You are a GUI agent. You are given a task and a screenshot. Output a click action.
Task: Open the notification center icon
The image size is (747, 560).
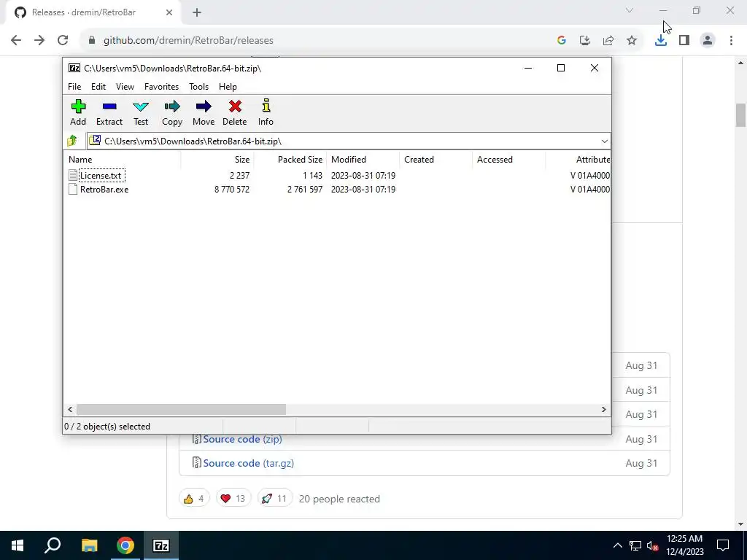pyautogui.click(x=723, y=545)
